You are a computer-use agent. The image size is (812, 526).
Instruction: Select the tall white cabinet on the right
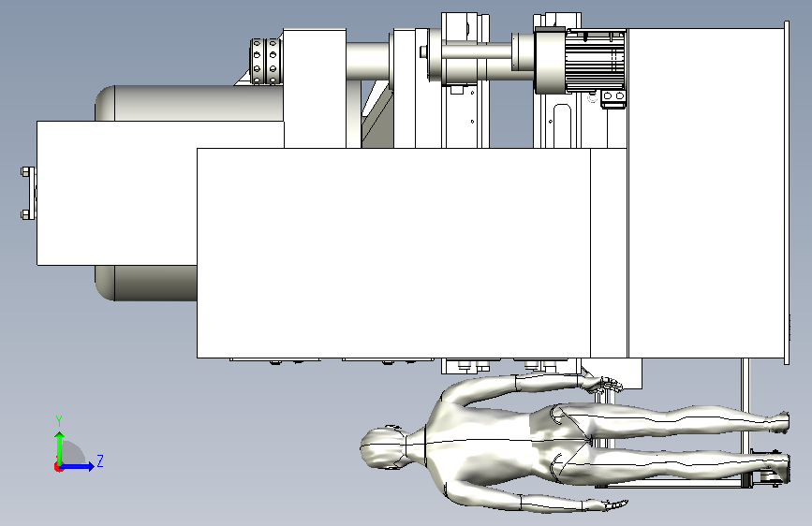(x=706, y=193)
